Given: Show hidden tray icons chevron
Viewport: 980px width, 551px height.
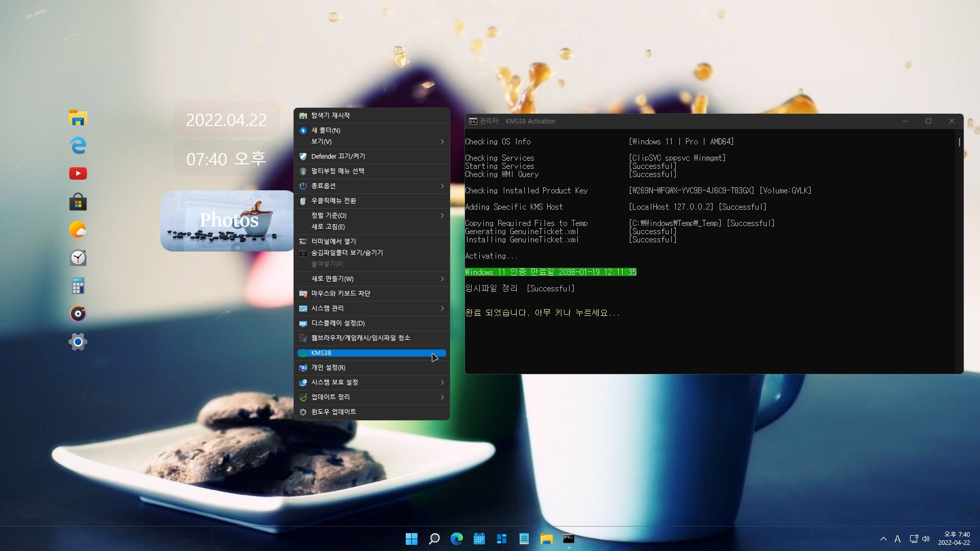Looking at the screenshot, I should pyautogui.click(x=884, y=539).
